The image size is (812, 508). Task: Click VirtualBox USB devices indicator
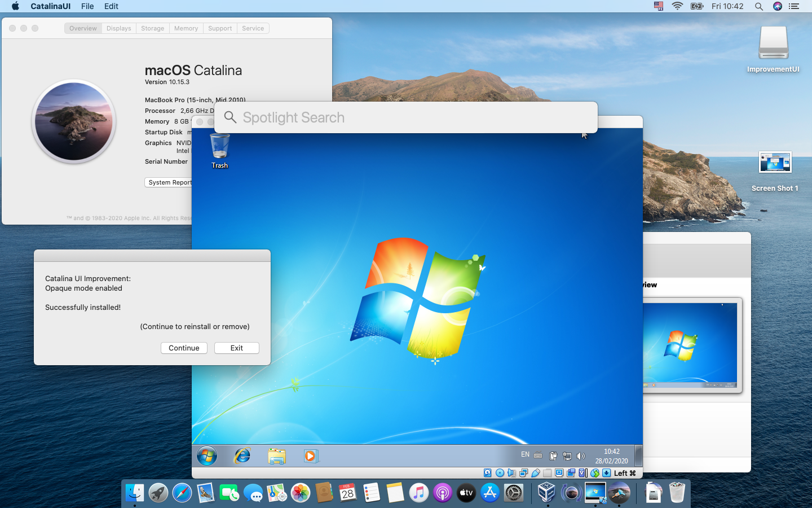tap(535, 473)
